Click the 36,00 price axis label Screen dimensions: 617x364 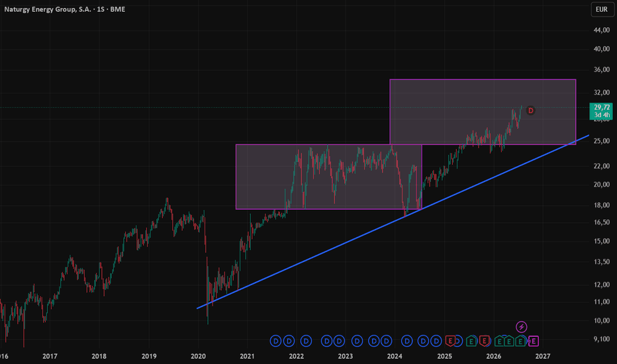click(x=602, y=69)
